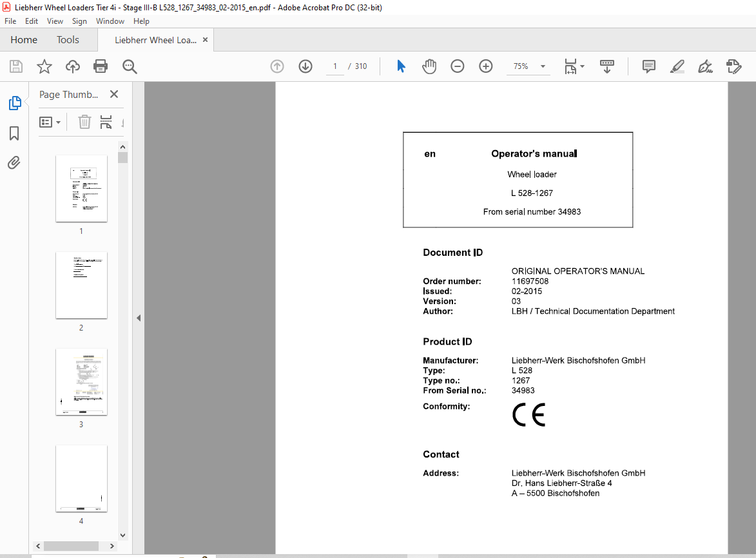Screen dimensions: 756x558
Task: Switch to the Tools tab
Action: (x=68, y=40)
